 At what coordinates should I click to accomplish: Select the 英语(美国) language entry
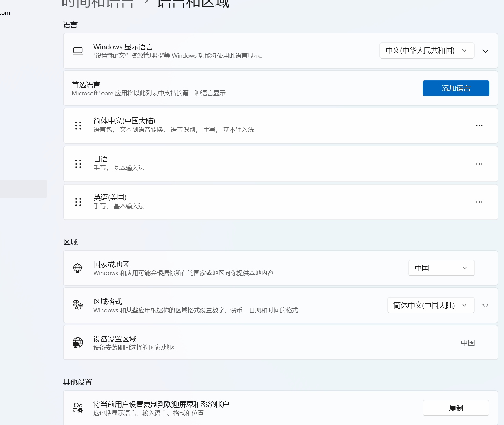[x=239, y=202]
